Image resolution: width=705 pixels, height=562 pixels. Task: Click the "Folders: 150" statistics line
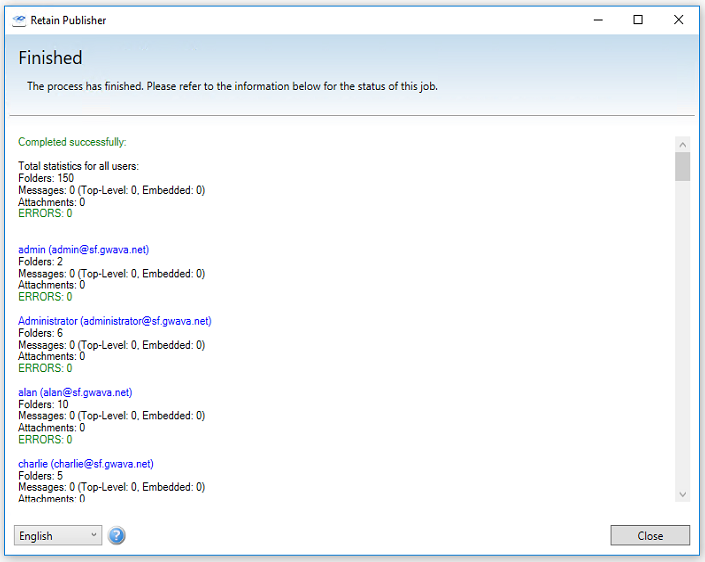point(46,178)
